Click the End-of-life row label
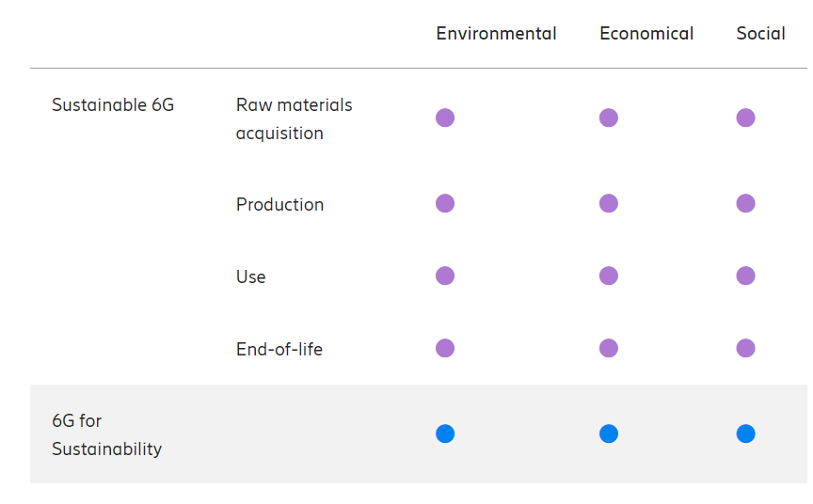Image resolution: width=813 pixels, height=504 pixels. click(x=279, y=350)
